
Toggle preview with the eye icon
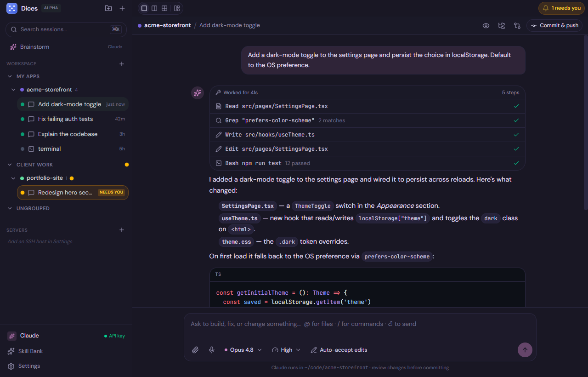pos(486,26)
